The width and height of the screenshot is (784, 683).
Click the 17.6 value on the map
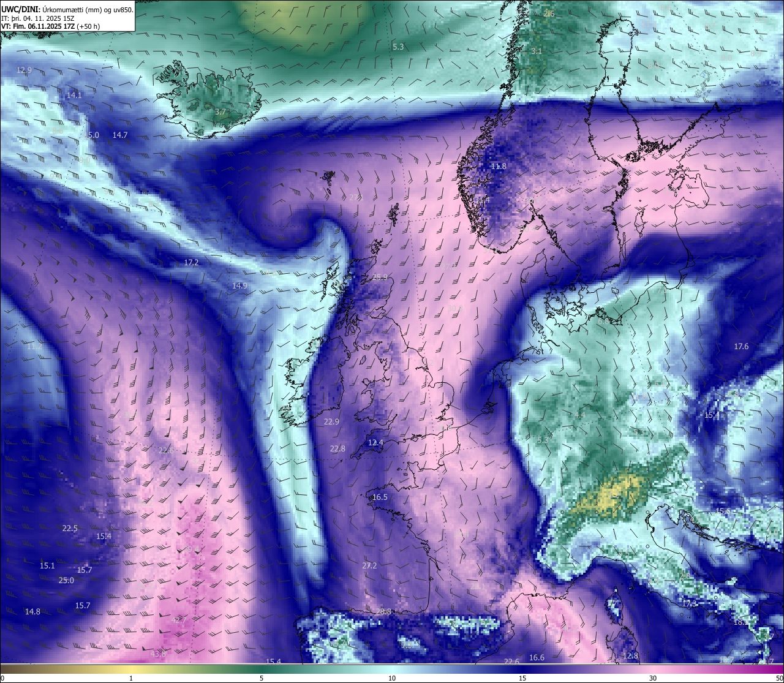point(741,346)
